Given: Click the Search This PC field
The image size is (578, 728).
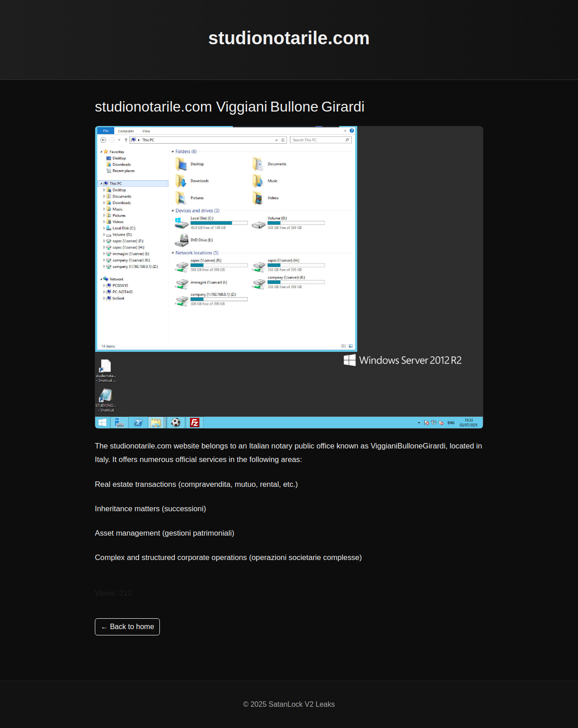Looking at the screenshot, I should pos(321,140).
